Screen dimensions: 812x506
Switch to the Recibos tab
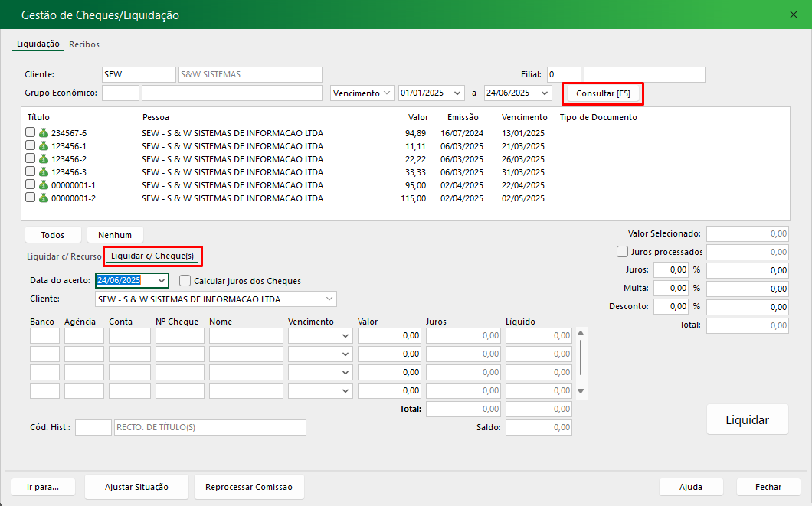click(84, 44)
